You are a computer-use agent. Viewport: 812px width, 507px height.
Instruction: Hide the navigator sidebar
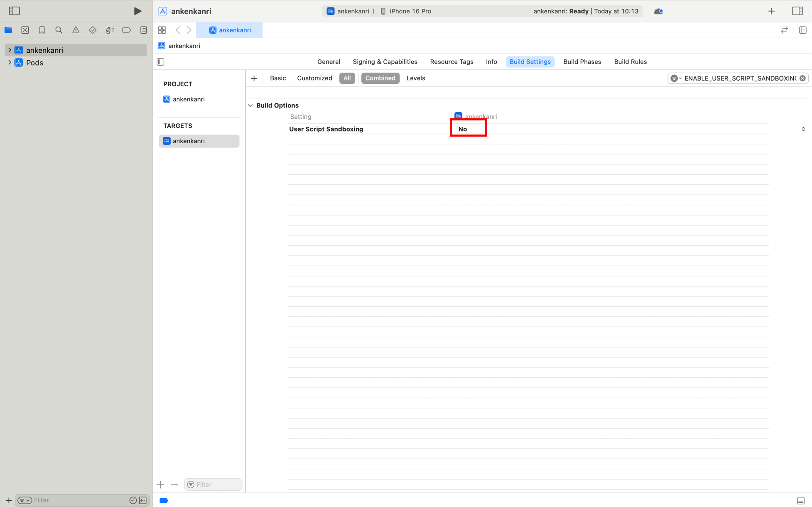[x=15, y=11]
